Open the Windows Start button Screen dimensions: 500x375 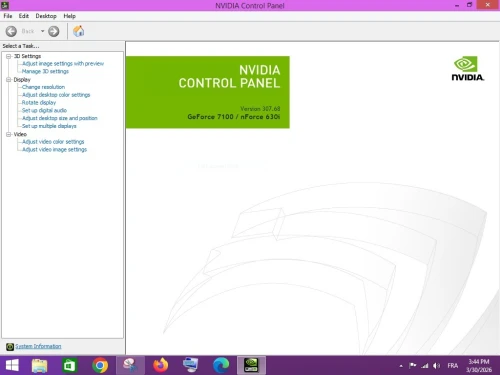coord(12,365)
